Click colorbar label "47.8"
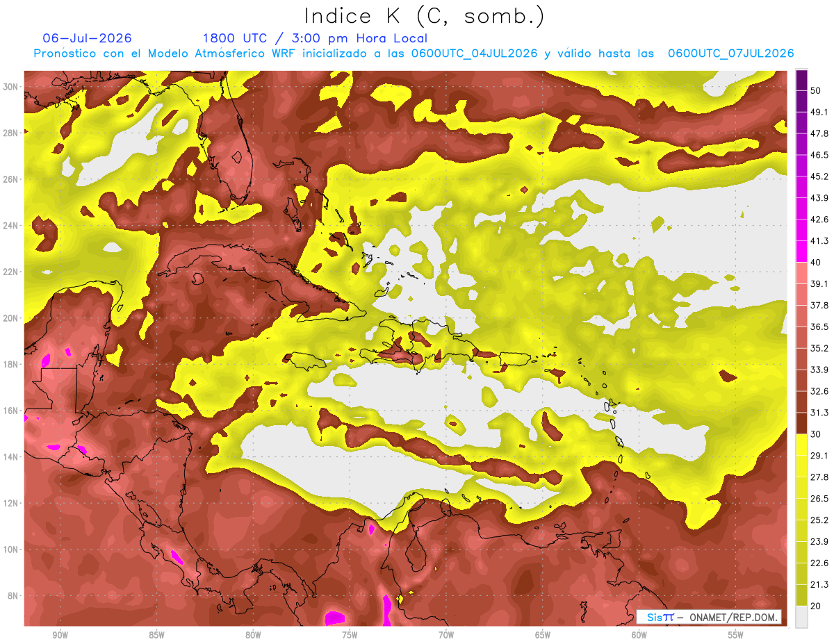 click(819, 133)
